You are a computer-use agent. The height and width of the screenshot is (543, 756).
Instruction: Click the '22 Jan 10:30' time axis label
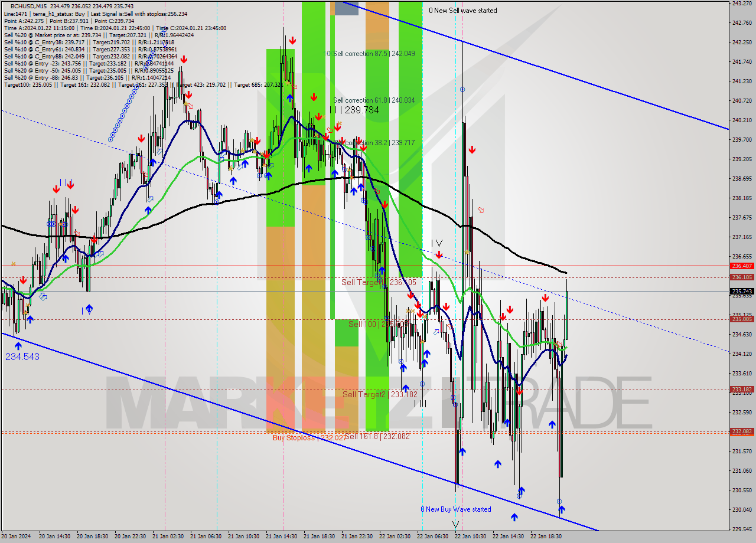pyautogui.click(x=470, y=537)
